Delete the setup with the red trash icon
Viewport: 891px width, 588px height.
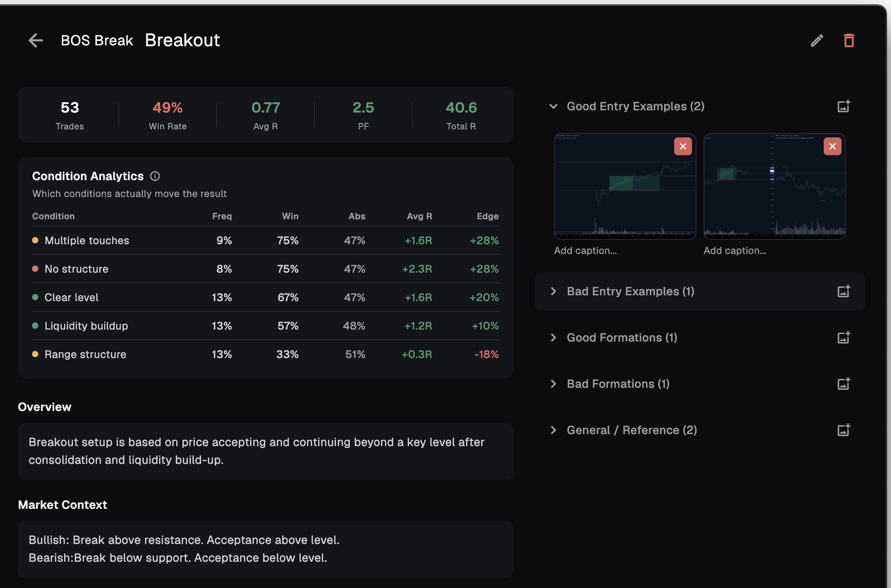(849, 40)
